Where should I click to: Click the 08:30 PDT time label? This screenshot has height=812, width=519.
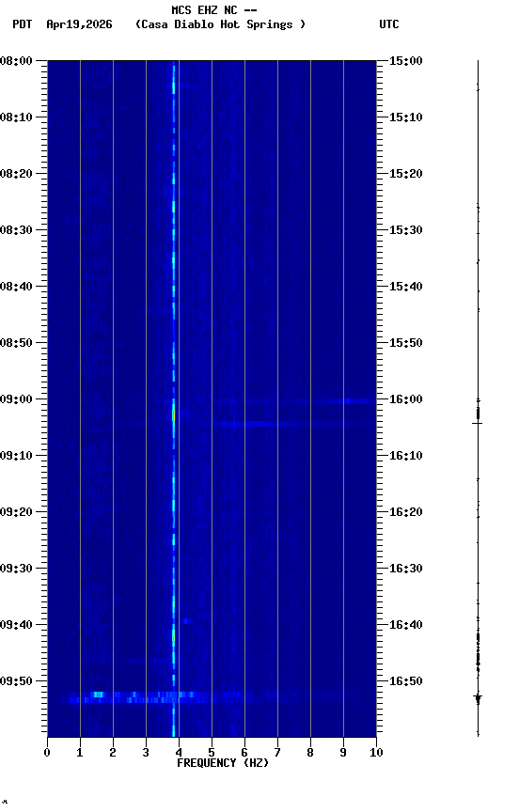(16, 230)
